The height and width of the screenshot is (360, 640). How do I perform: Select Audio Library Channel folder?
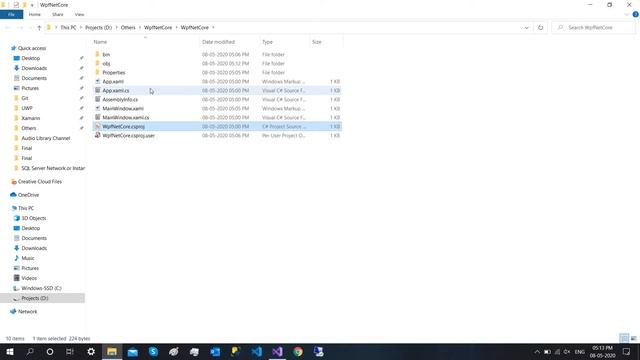(x=46, y=138)
